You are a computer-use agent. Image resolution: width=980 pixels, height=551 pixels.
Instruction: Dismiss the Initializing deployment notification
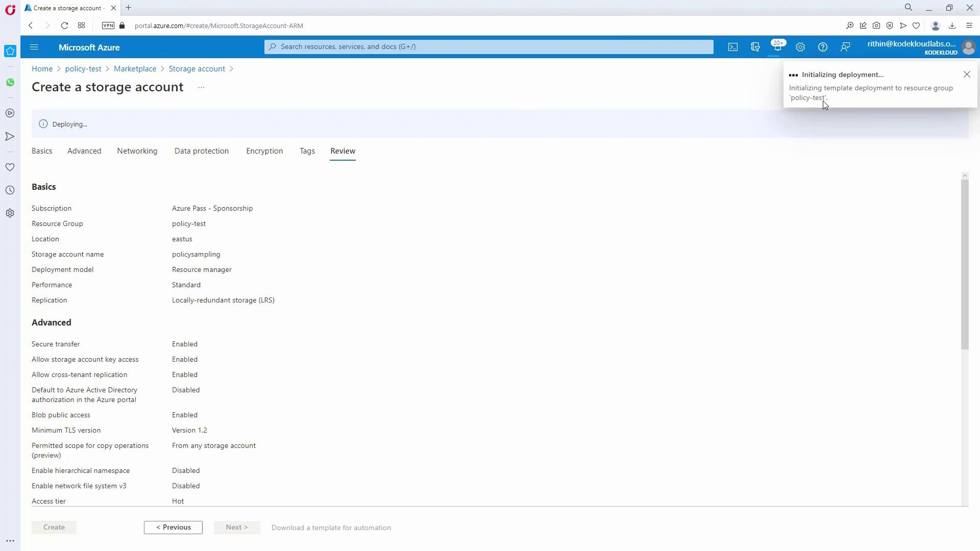[967, 74]
